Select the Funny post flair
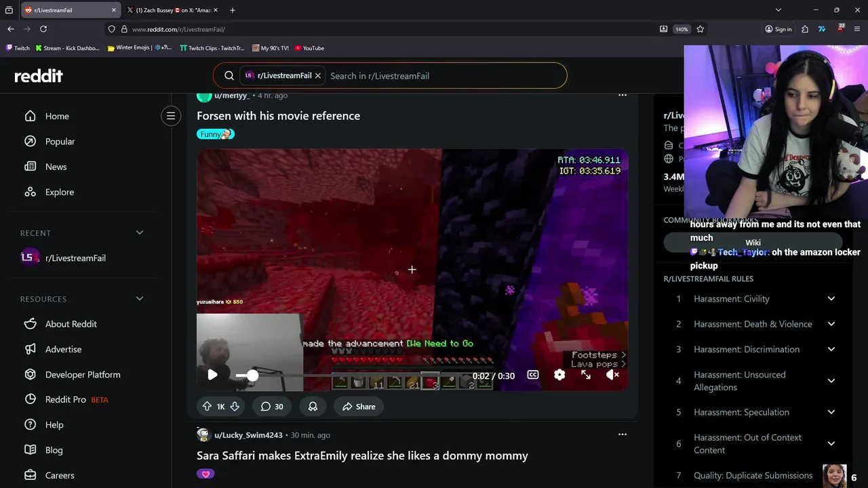This screenshot has width=868, height=488. [216, 134]
